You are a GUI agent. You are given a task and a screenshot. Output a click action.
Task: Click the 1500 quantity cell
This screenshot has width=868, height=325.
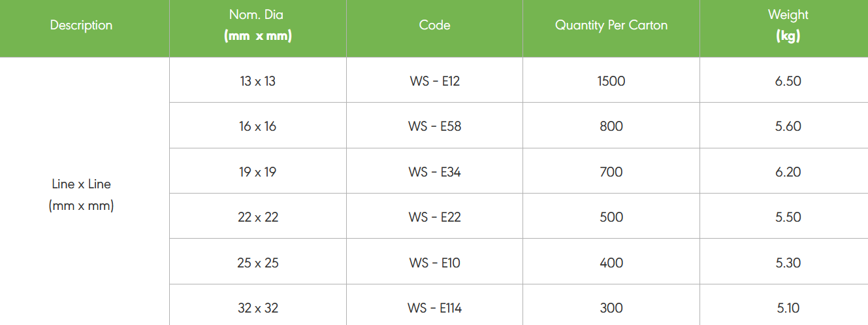(611, 81)
